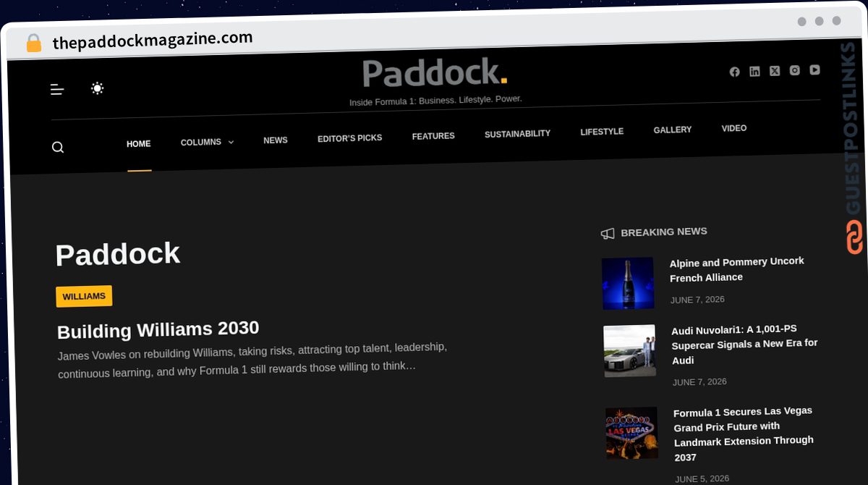Click the Paddock logo in header
868x485 pixels.
tap(435, 73)
